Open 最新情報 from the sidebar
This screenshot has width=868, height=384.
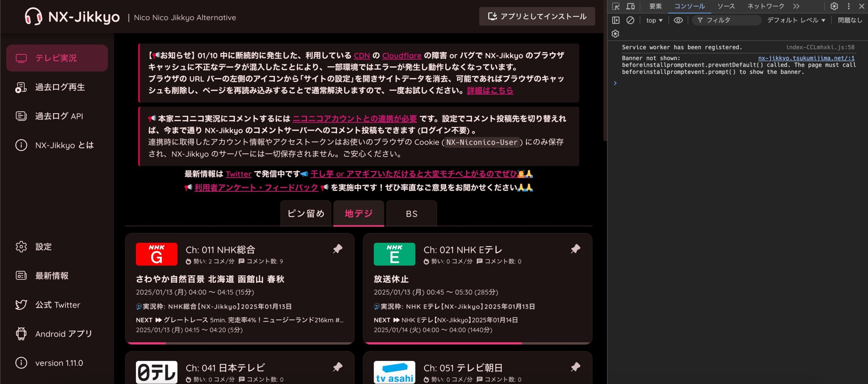57,276
